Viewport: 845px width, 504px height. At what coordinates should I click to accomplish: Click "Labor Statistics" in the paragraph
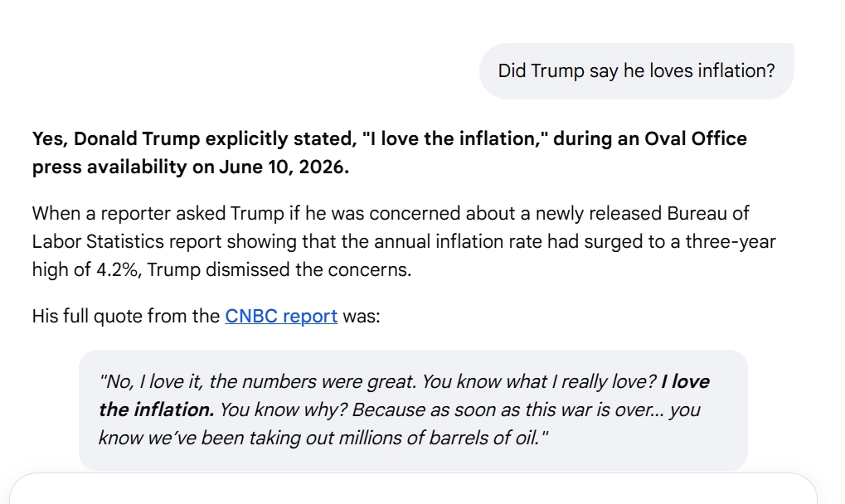(98, 242)
